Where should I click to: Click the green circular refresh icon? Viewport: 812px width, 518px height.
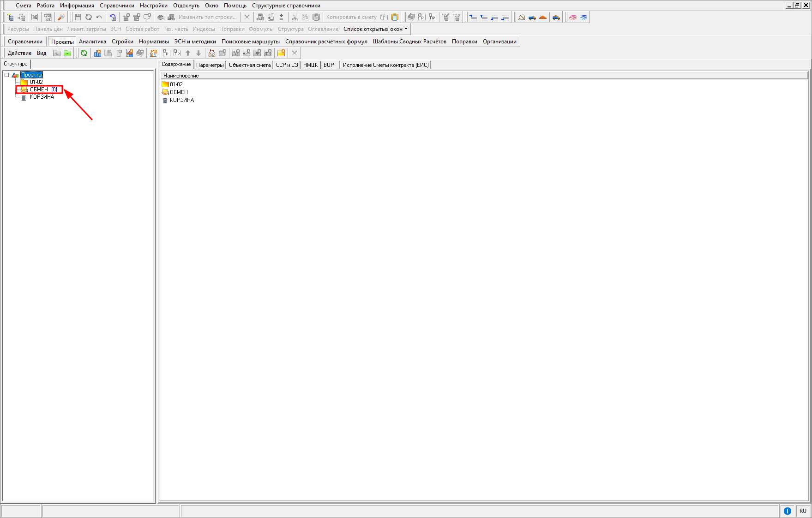click(84, 53)
